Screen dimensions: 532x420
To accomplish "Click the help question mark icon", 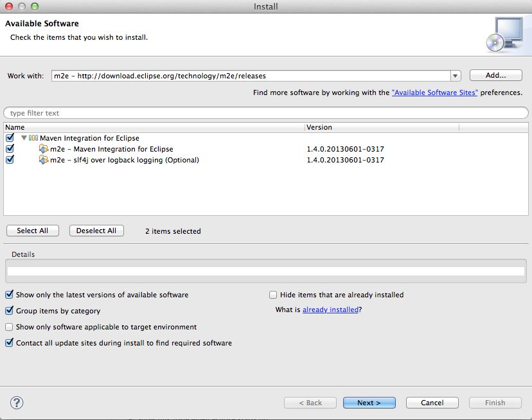I will tap(17, 403).
